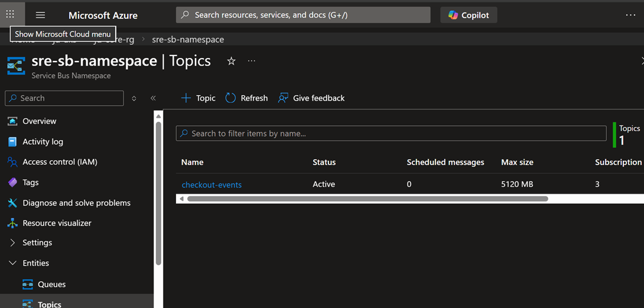Focus the sidebar Search box
This screenshot has width=644, height=308.
click(64, 98)
